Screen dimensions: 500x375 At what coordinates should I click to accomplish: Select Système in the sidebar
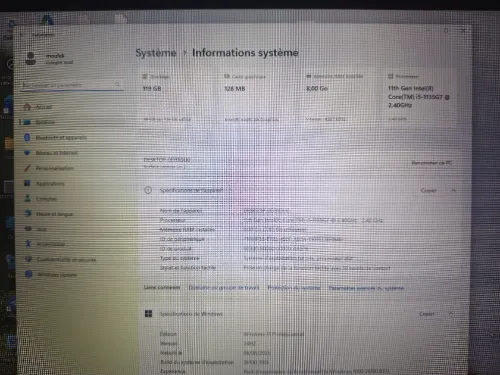[45, 122]
